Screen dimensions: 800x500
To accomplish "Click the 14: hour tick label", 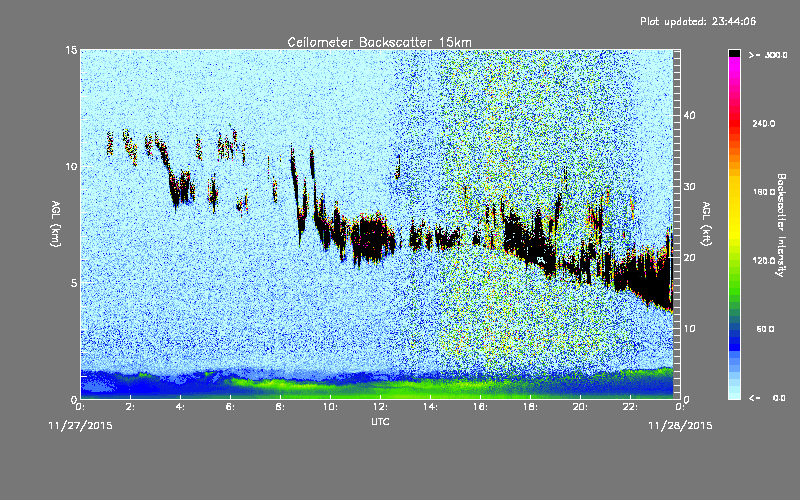I will coord(430,407).
